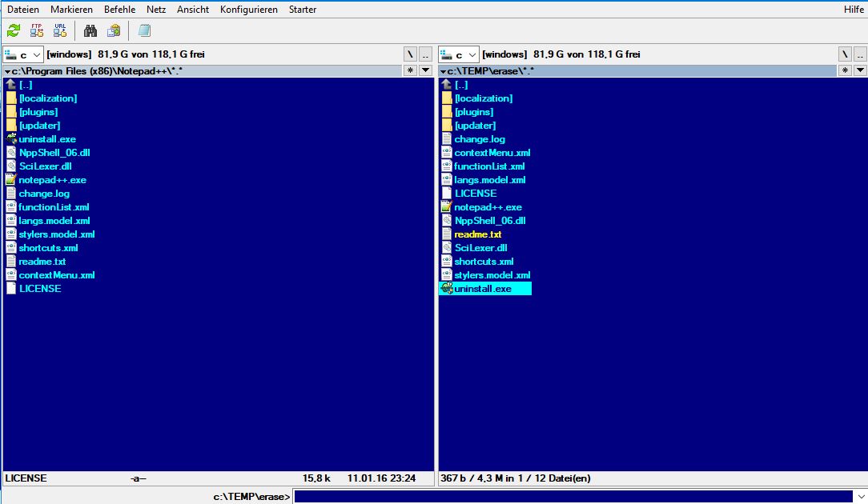This screenshot has width=868, height=504.
Task: Select langs.model.xml in the right panel
Action: coord(490,180)
